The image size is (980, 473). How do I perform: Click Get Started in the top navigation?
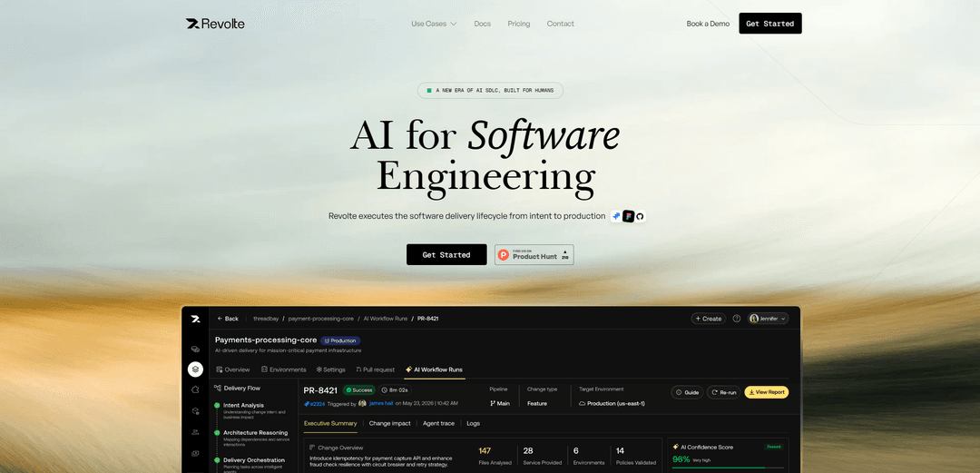coord(770,24)
